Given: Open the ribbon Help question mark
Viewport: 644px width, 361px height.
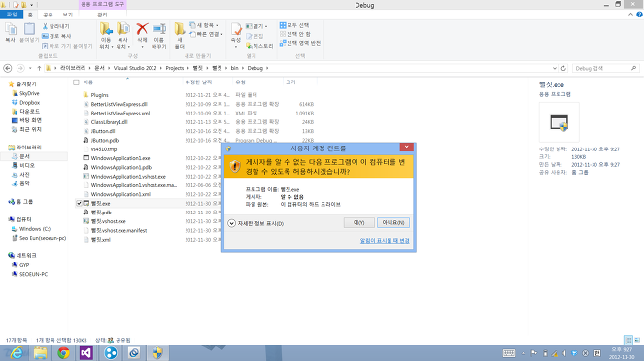Looking at the screenshot, I should [639, 15].
